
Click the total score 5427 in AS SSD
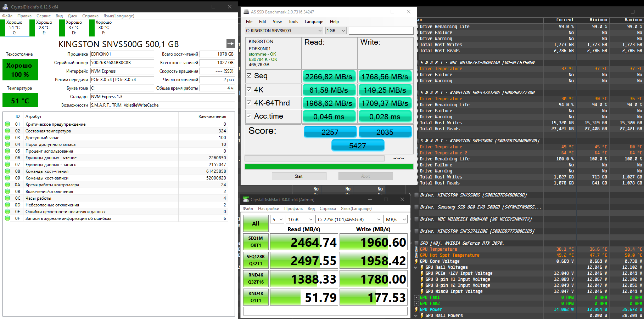tap(358, 146)
